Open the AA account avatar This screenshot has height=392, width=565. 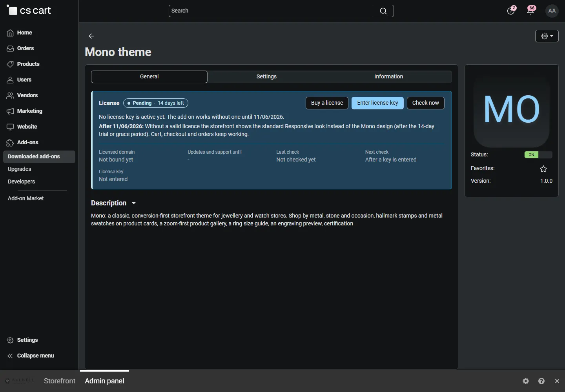point(552,11)
